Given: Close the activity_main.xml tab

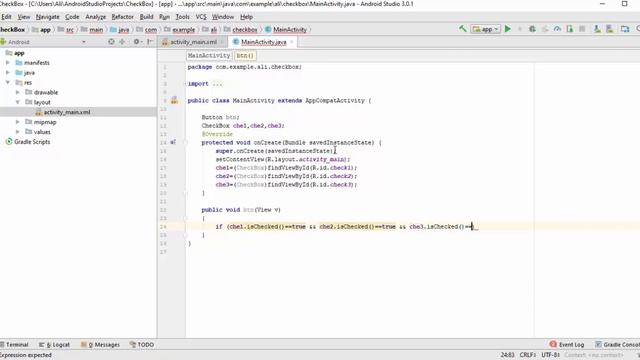Looking at the screenshot, I should pos(222,42).
